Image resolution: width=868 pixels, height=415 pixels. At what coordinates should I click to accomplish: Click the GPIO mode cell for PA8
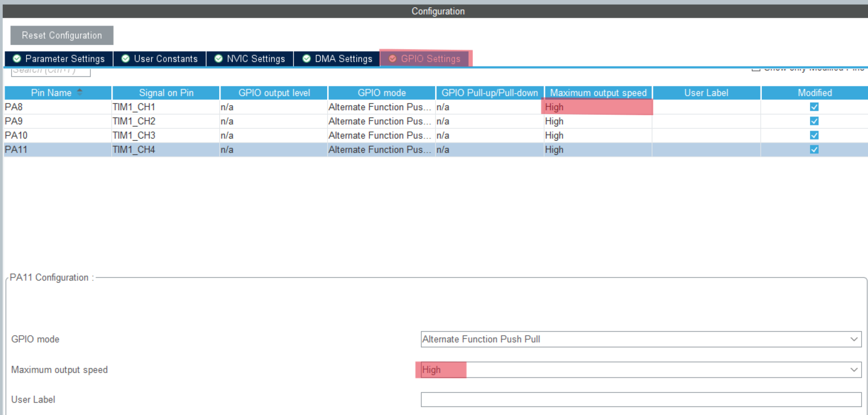point(382,107)
